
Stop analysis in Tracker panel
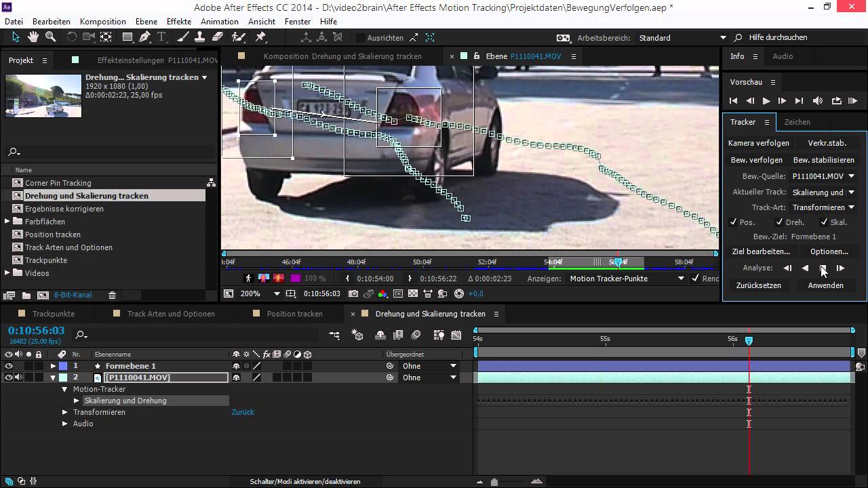(x=823, y=268)
